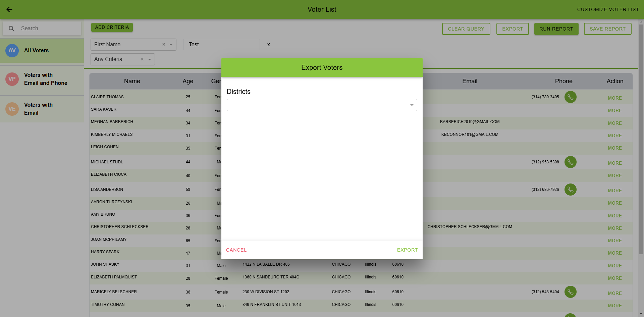Open Voters with Email and Phone list
This screenshot has height=317, width=644.
pos(42,79)
